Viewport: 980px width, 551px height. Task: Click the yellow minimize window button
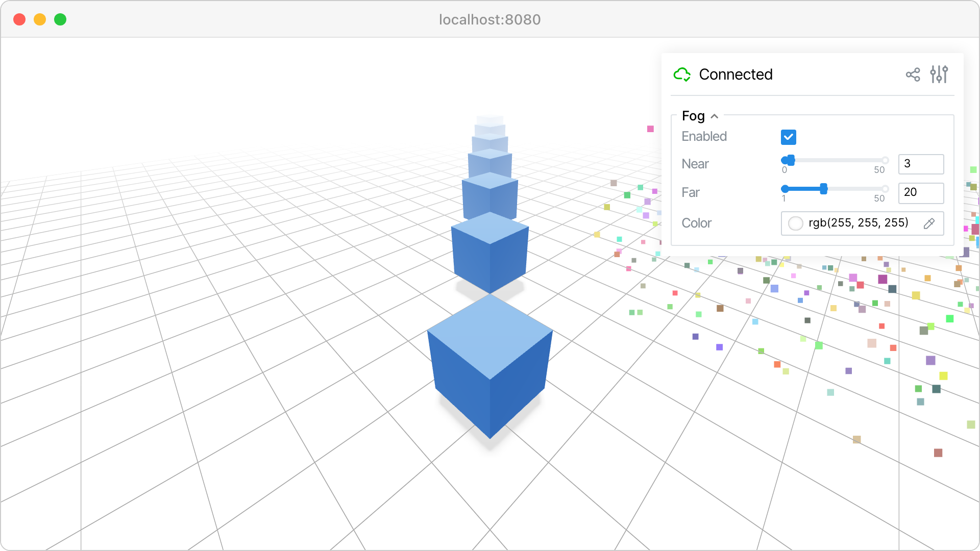(40, 19)
